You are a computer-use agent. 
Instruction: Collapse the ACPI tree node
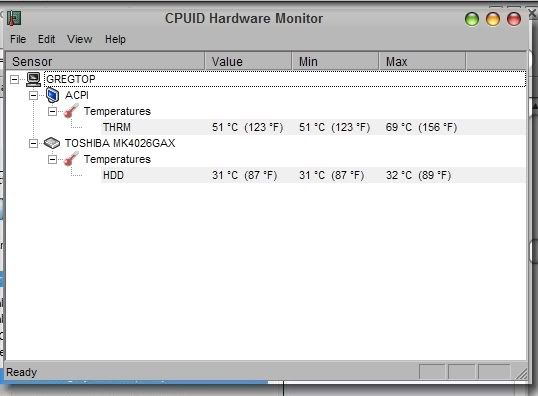pyautogui.click(x=33, y=95)
